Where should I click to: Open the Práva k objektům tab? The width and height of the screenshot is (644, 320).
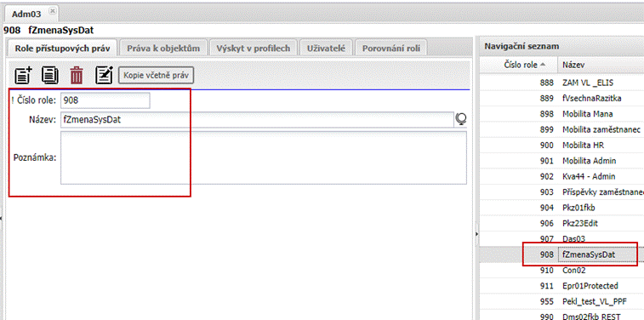[x=163, y=48]
